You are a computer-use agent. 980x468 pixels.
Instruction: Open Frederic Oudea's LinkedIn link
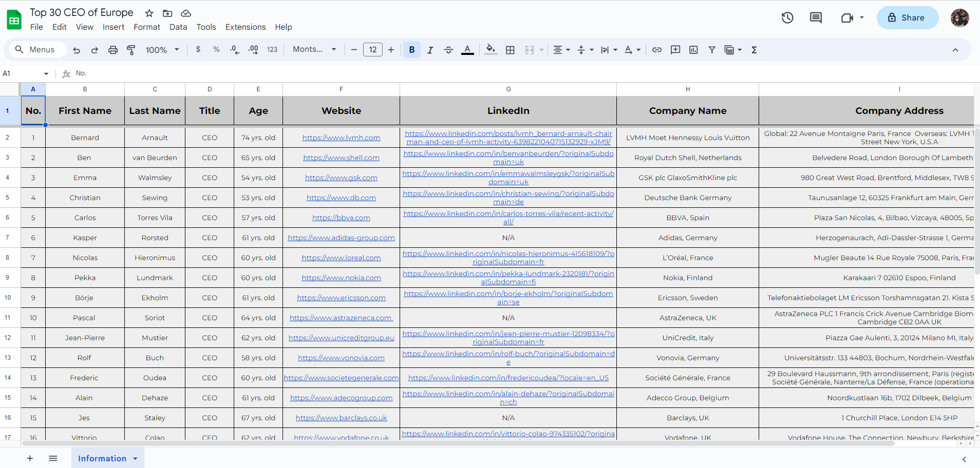pos(508,378)
